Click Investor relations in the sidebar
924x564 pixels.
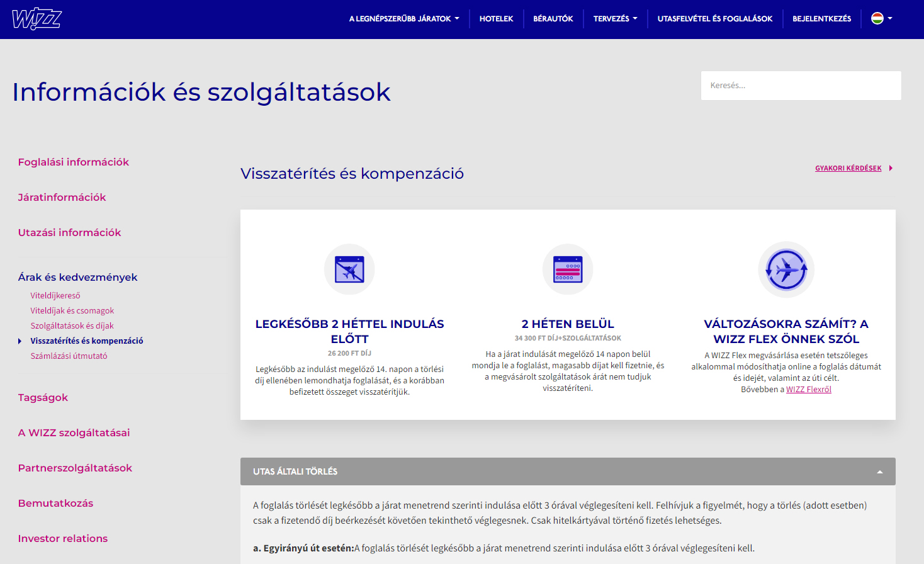pos(63,538)
